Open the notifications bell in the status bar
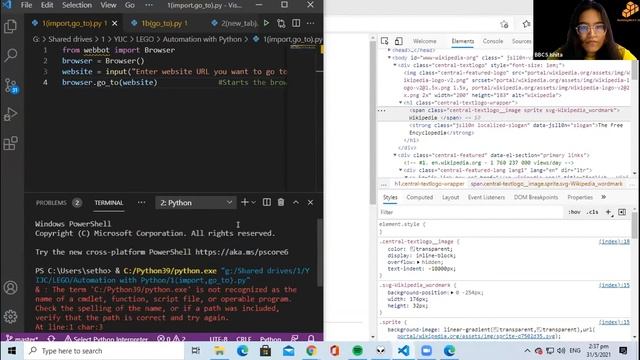The height and width of the screenshot is (360, 640). coord(311,339)
